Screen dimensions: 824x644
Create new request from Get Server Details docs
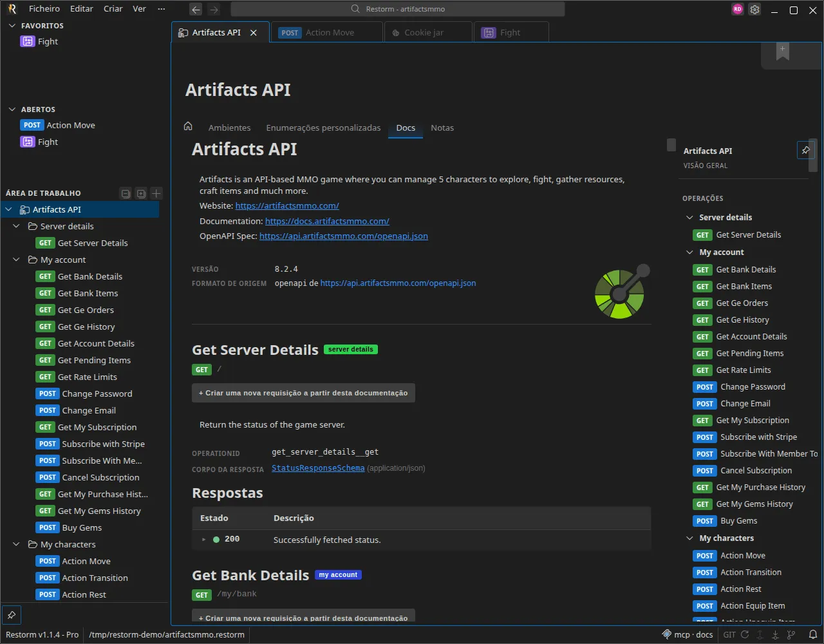coord(303,393)
